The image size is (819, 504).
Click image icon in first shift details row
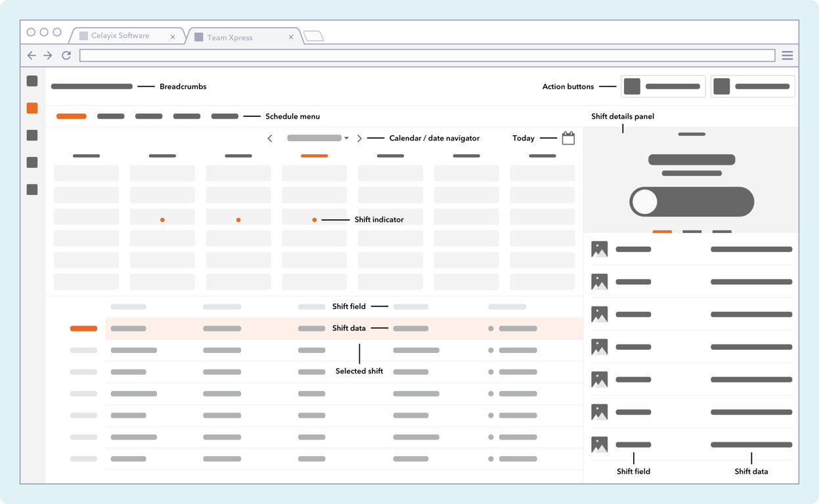600,249
